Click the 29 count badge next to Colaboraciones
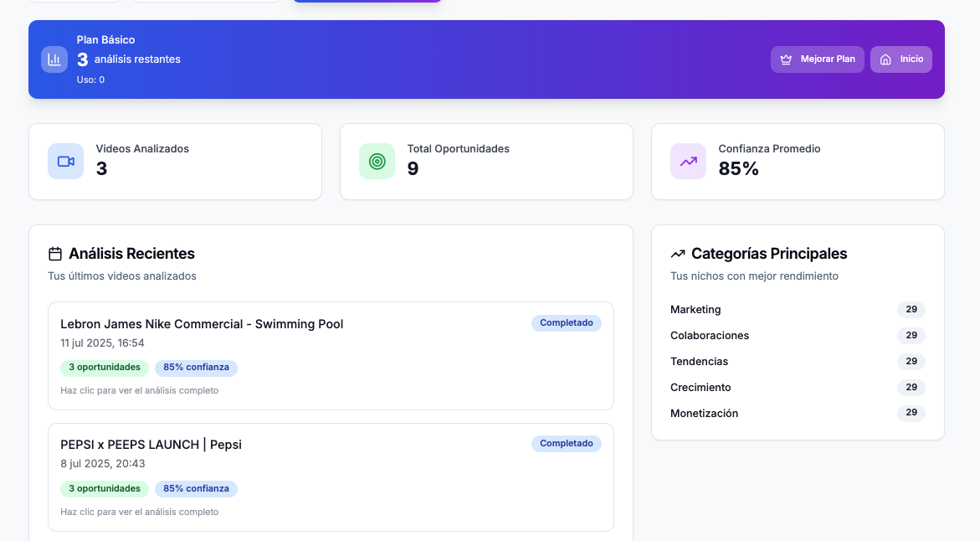 911,335
